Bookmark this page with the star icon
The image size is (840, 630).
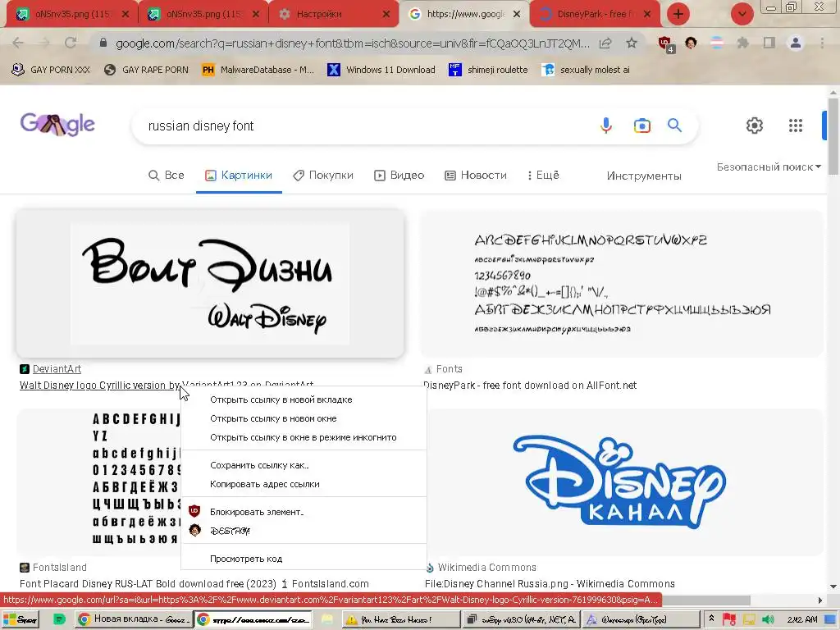point(632,43)
